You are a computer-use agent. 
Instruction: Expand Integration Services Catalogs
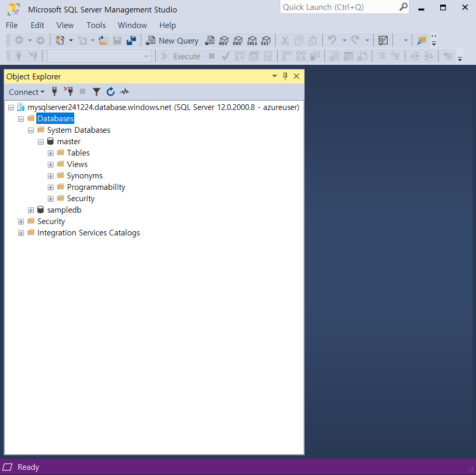(x=21, y=233)
